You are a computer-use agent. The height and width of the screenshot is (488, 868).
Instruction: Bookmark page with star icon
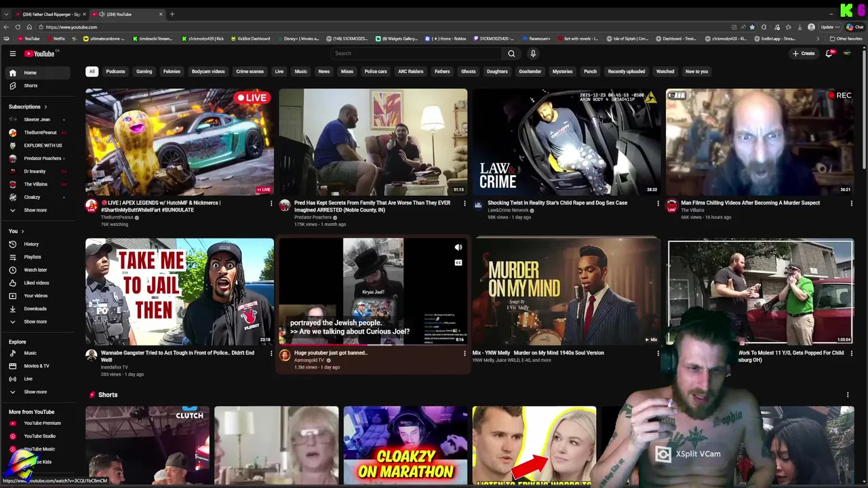pyautogui.click(x=752, y=27)
